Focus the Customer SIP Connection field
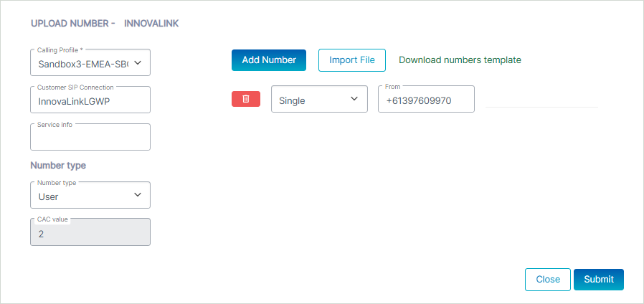The image size is (644, 304). [x=90, y=101]
